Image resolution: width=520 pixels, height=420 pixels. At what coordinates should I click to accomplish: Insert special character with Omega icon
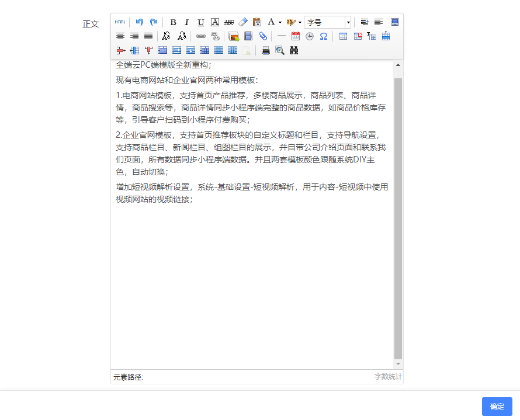323,36
